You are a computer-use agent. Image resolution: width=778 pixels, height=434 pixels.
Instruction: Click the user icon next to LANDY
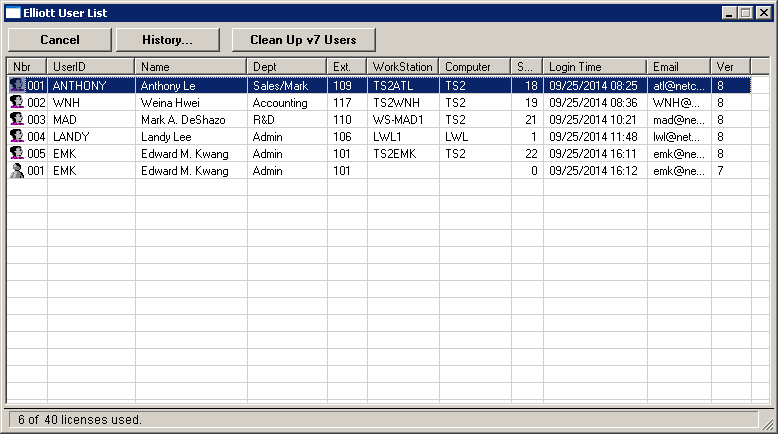click(x=16, y=136)
